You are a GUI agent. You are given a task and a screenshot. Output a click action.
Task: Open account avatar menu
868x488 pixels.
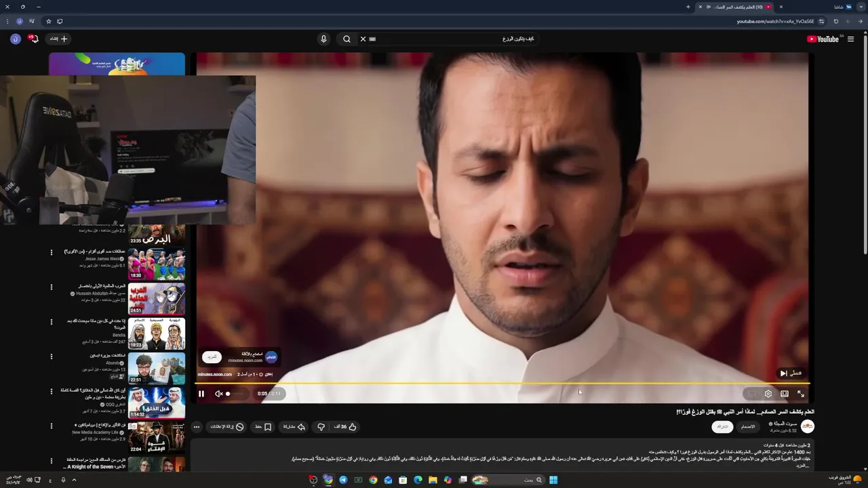pyautogui.click(x=15, y=39)
